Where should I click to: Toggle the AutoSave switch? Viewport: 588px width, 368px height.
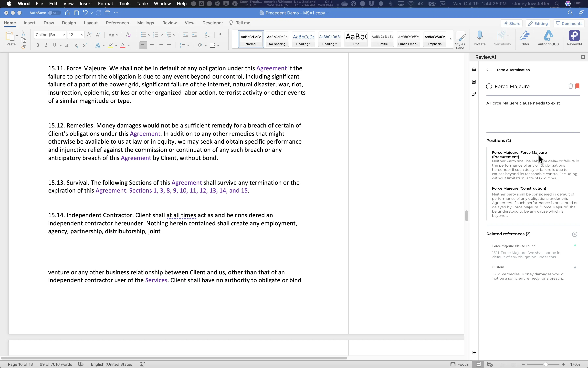54,13
